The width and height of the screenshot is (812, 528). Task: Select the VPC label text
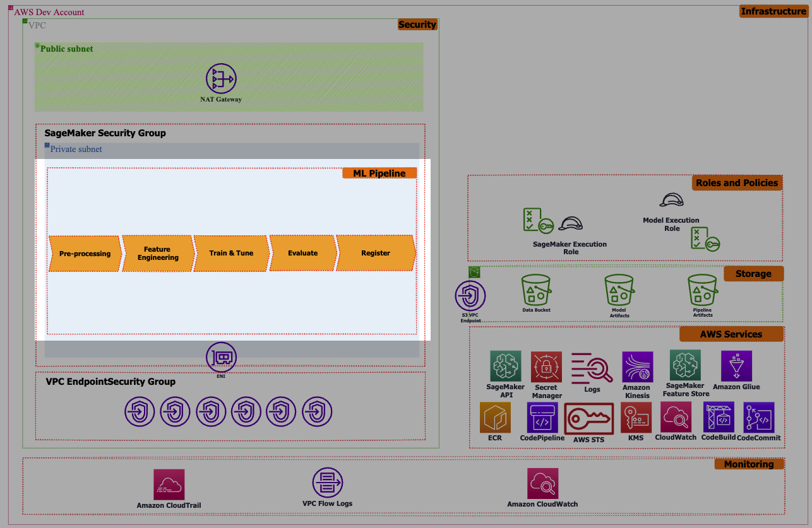(37, 25)
